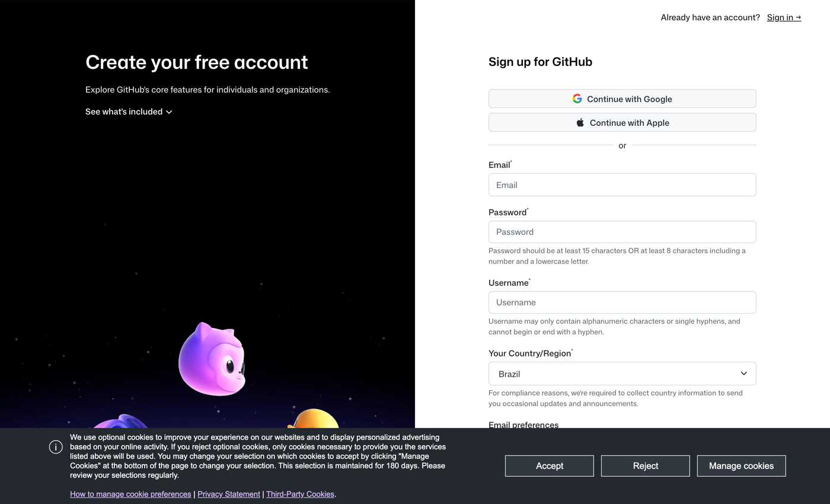
Task: Open How to manage cookie preferences link
Action: pos(130,494)
